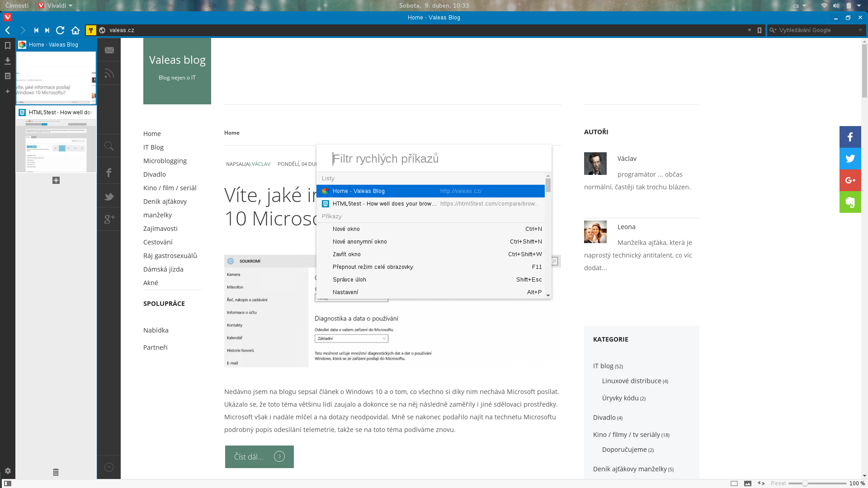868x488 pixels.
Task: Open the IT Blog menu link
Action: coord(153,147)
